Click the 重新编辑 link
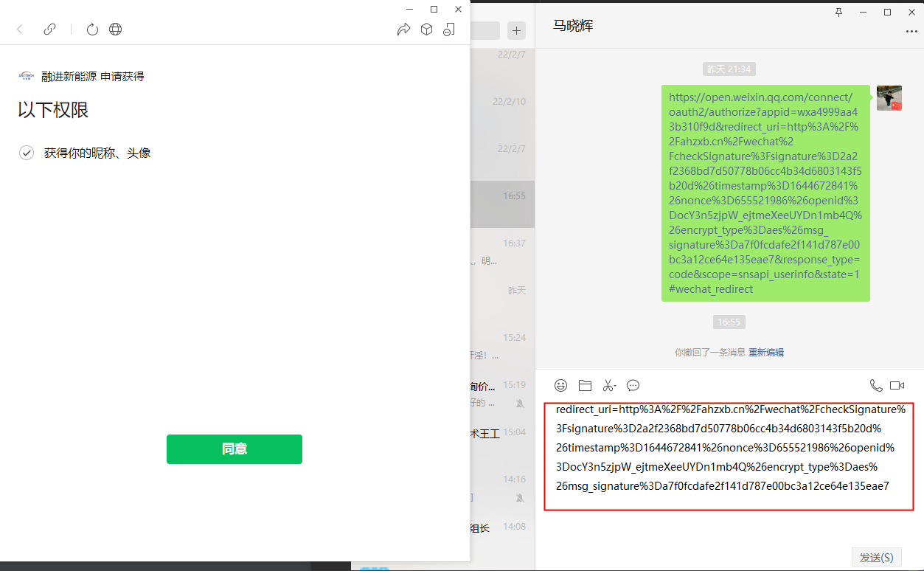Image resolution: width=924 pixels, height=571 pixels. point(766,353)
